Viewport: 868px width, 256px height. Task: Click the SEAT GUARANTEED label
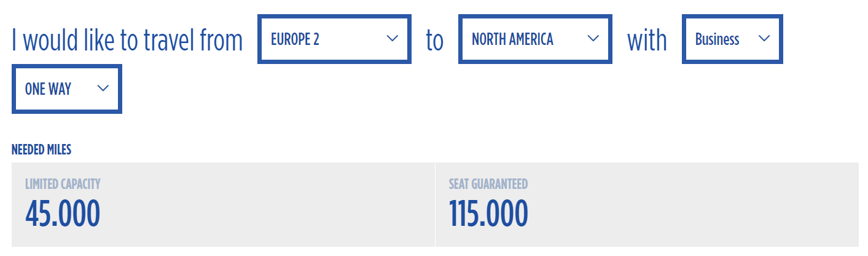488,183
